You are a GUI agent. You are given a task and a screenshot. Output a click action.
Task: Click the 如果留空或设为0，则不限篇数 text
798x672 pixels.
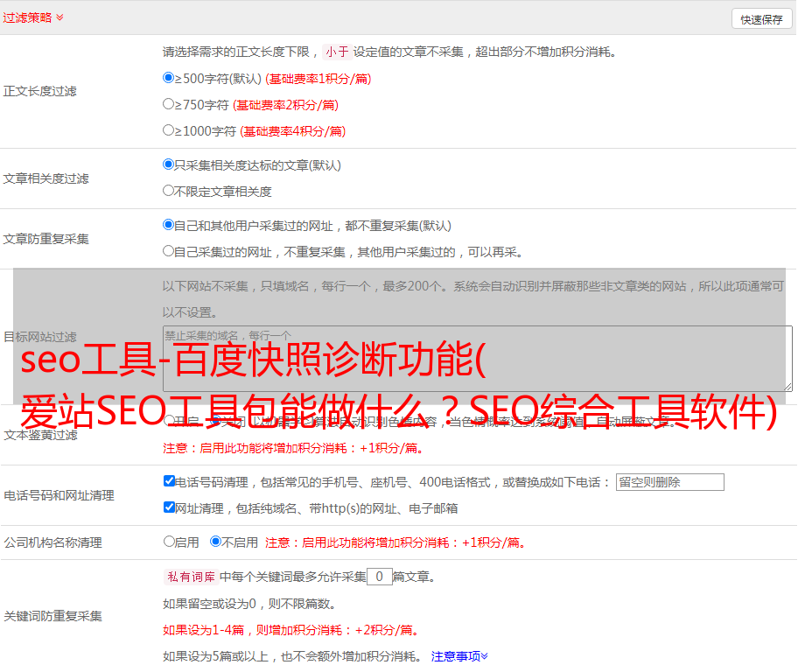click(x=249, y=604)
